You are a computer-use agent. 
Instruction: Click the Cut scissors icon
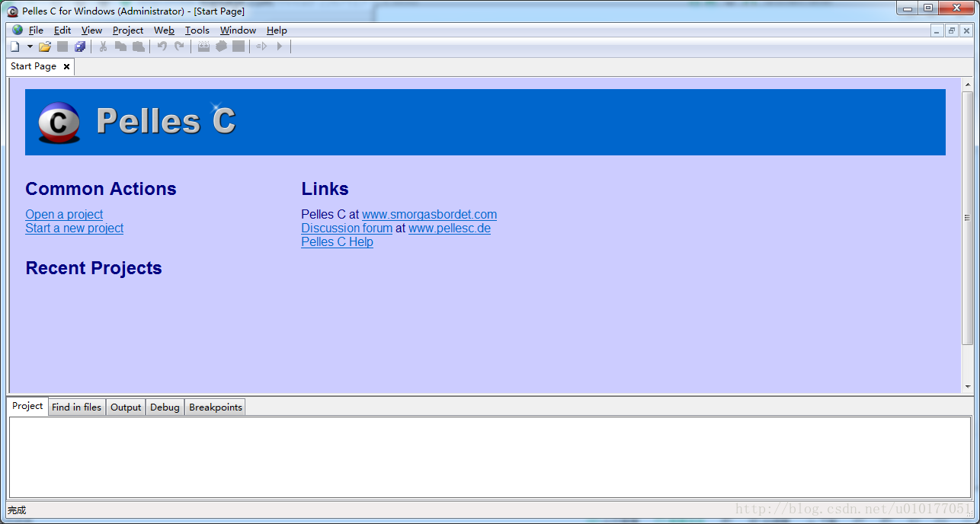104,47
